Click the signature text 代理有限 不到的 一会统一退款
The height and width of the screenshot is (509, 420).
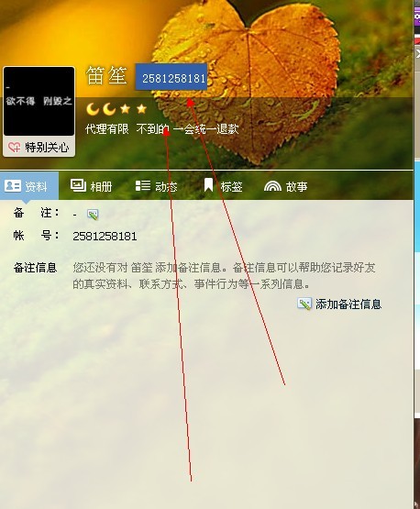[x=161, y=129]
